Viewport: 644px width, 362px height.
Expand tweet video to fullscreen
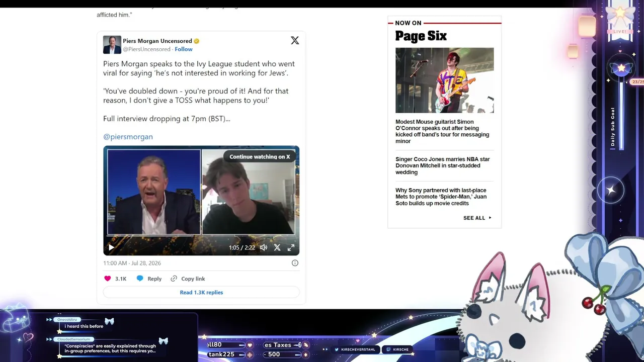click(x=291, y=247)
